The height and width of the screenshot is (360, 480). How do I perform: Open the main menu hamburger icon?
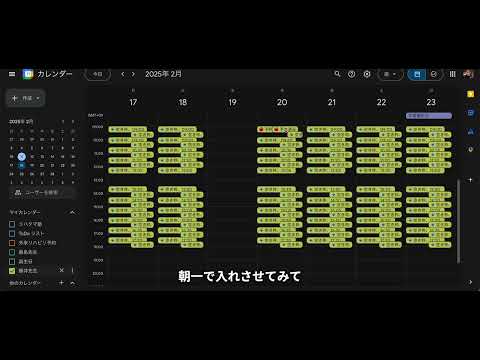tap(12, 74)
